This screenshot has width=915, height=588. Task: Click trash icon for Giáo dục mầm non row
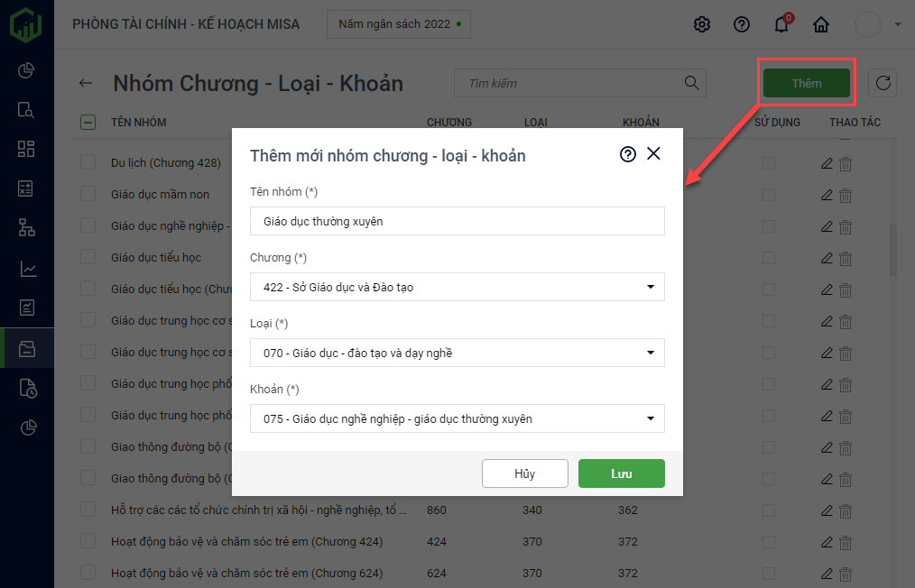(846, 195)
